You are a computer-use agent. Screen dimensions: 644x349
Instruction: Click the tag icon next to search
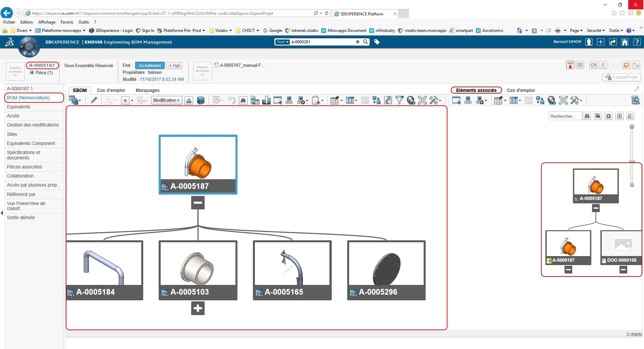click(x=377, y=42)
